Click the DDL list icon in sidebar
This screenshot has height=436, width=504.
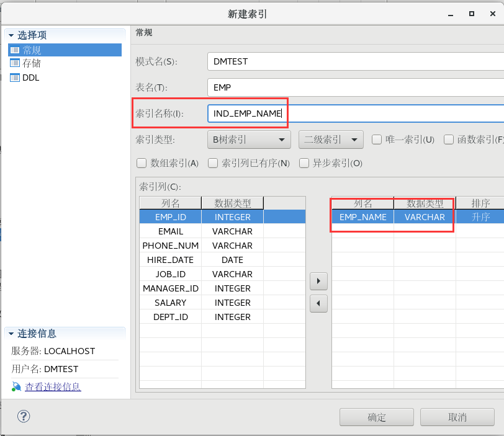click(x=15, y=78)
